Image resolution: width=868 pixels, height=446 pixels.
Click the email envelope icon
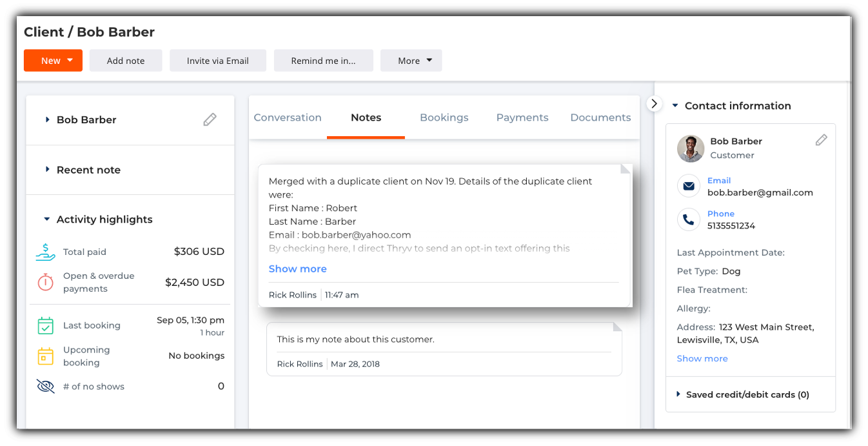click(x=689, y=187)
